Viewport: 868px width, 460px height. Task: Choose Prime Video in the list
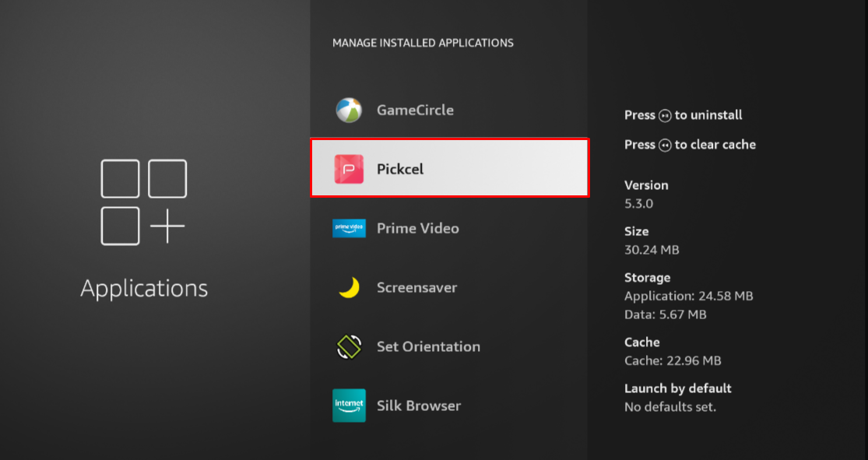[449, 228]
